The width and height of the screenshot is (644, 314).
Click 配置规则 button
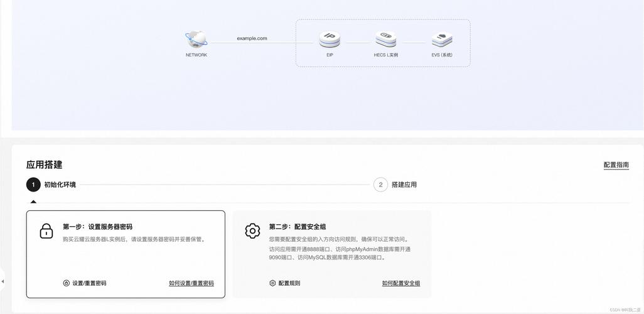tap(285, 283)
